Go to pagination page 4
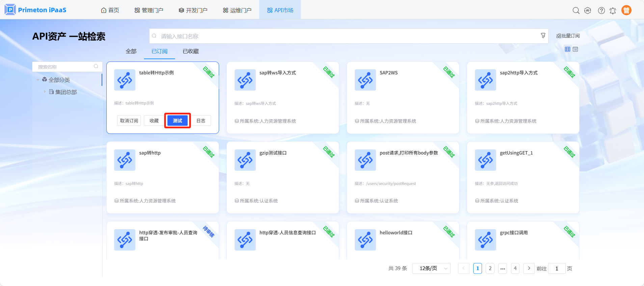Viewport: 644px width, 286px height. point(515,268)
